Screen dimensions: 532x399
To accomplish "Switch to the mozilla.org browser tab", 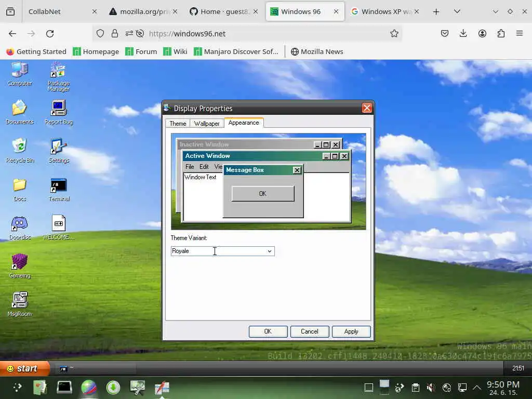I will tap(143, 11).
